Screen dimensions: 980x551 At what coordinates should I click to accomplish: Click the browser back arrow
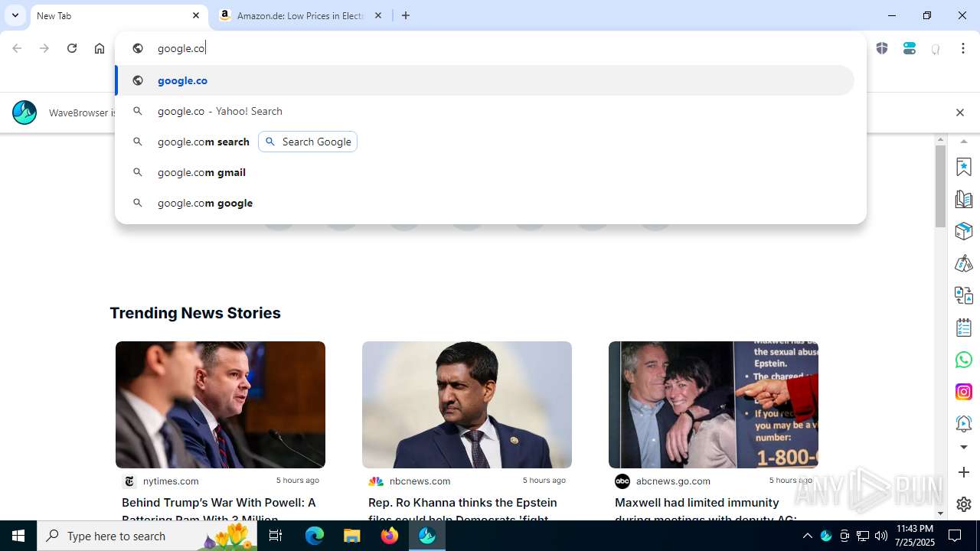(x=17, y=48)
